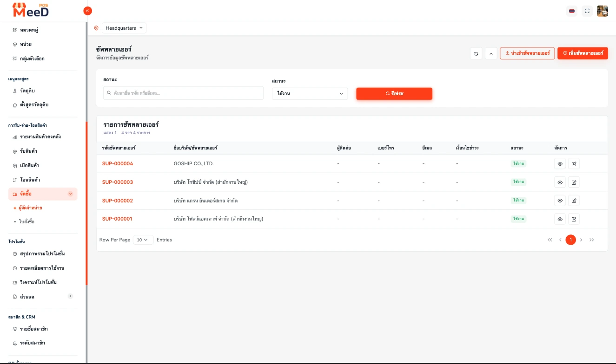Go to previous page arrow
The image size is (616, 364).
tap(560, 240)
